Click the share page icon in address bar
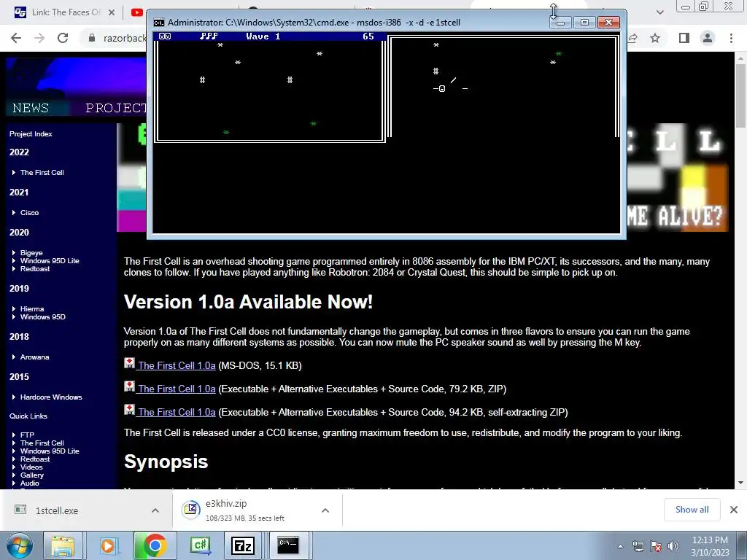The height and width of the screenshot is (560, 747). 632,38
